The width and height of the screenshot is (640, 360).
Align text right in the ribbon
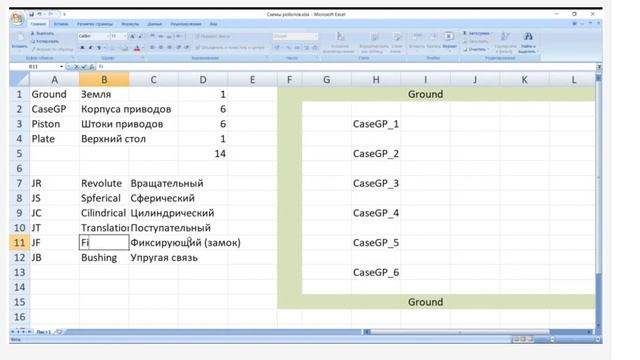[x=169, y=48]
